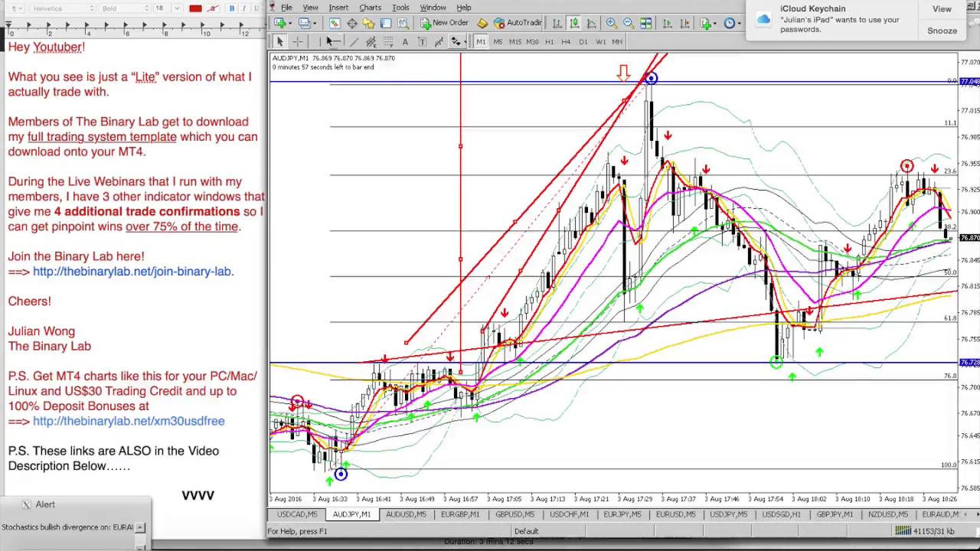Open the View menu
The image size is (980, 551).
tap(310, 7)
